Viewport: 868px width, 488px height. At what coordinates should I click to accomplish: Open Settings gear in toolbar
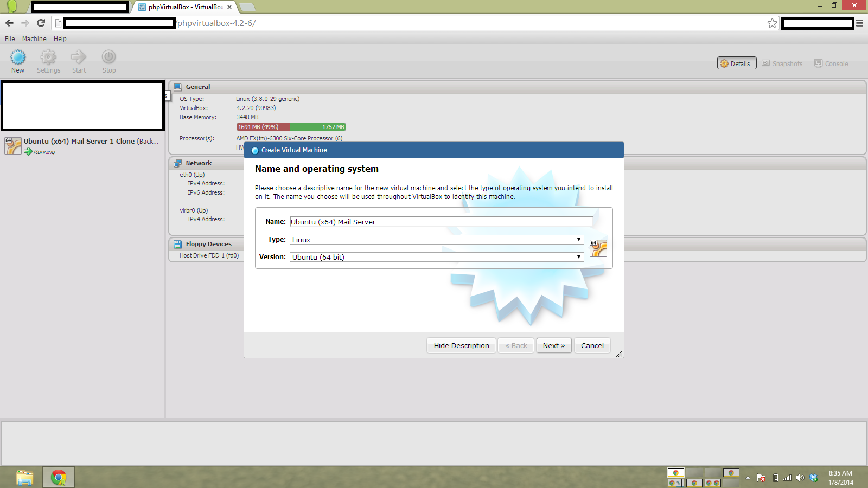click(48, 57)
